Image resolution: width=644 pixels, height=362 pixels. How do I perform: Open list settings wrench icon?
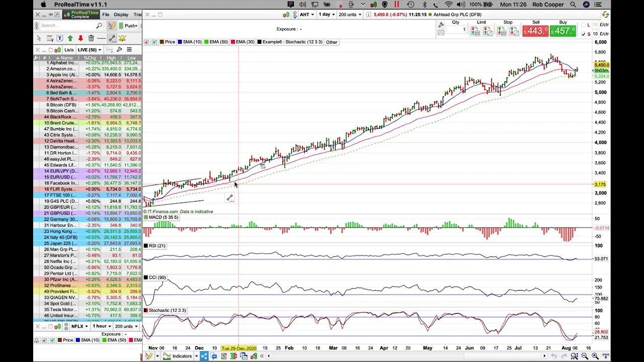pos(119,49)
